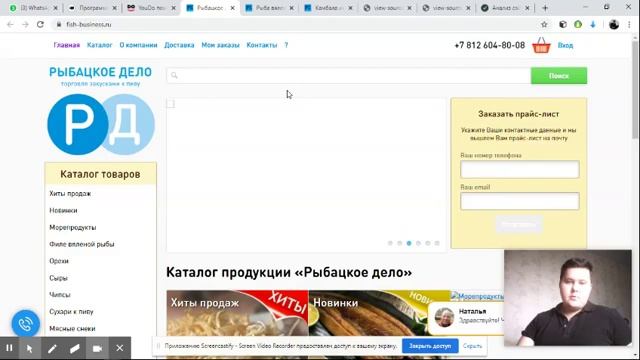Open Хиты продаж catalog category

[70, 193]
